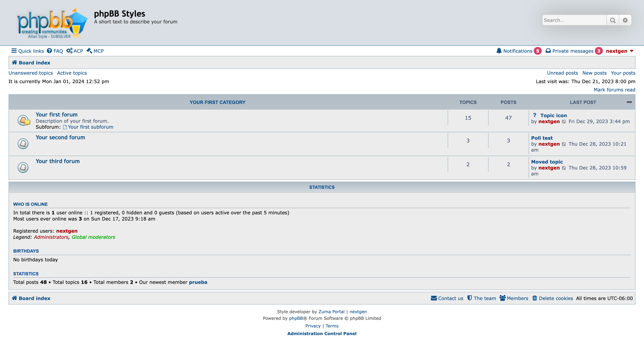Click the FAQ question mark icon
This screenshot has width=644, height=350.
tap(49, 51)
